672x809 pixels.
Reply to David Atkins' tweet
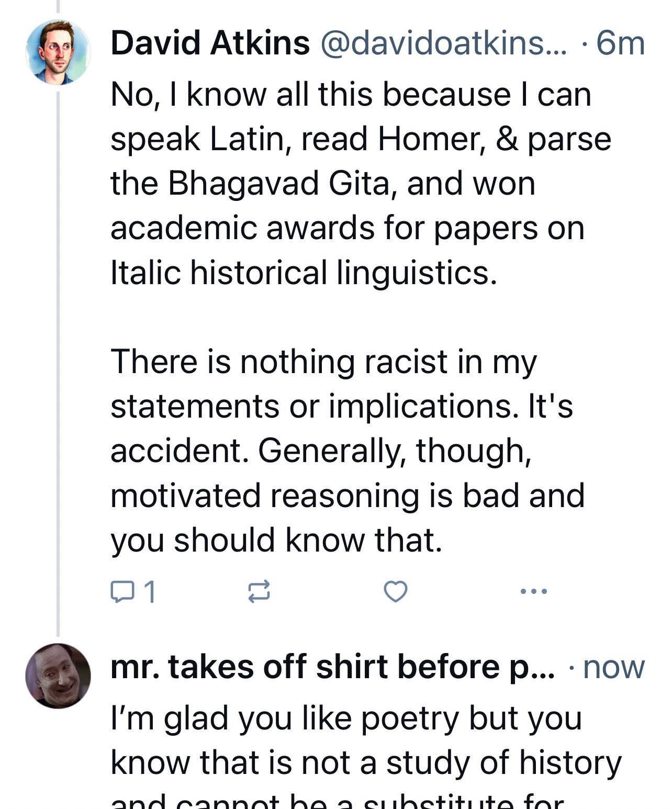[x=122, y=591]
